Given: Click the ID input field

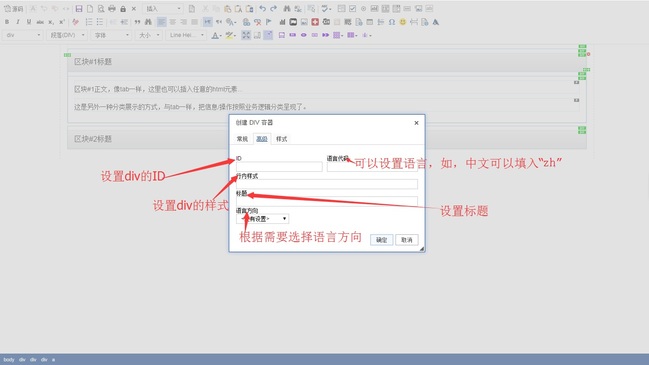Looking at the screenshot, I should [x=279, y=167].
